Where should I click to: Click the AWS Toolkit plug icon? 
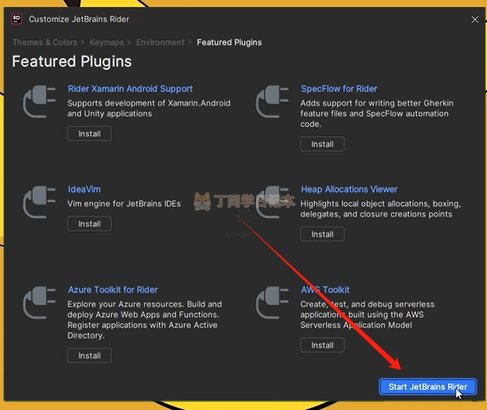[x=272, y=303]
